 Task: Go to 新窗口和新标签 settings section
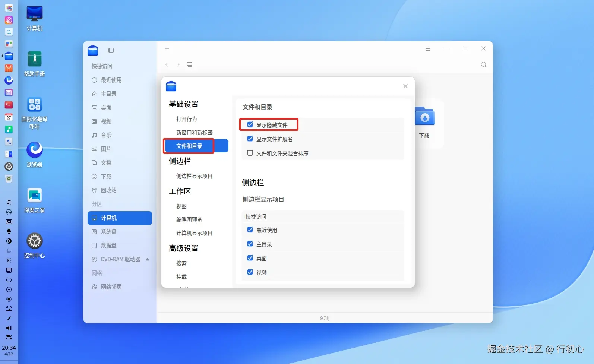coord(195,133)
